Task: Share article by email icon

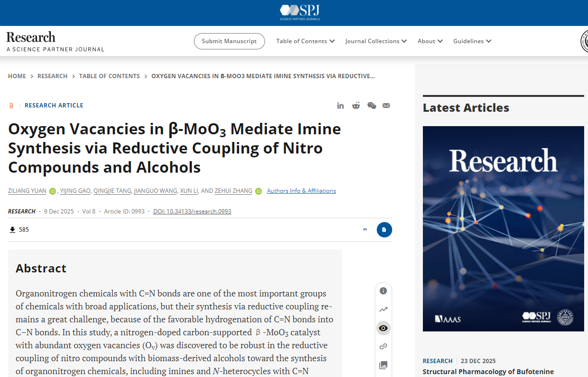Action: point(386,106)
